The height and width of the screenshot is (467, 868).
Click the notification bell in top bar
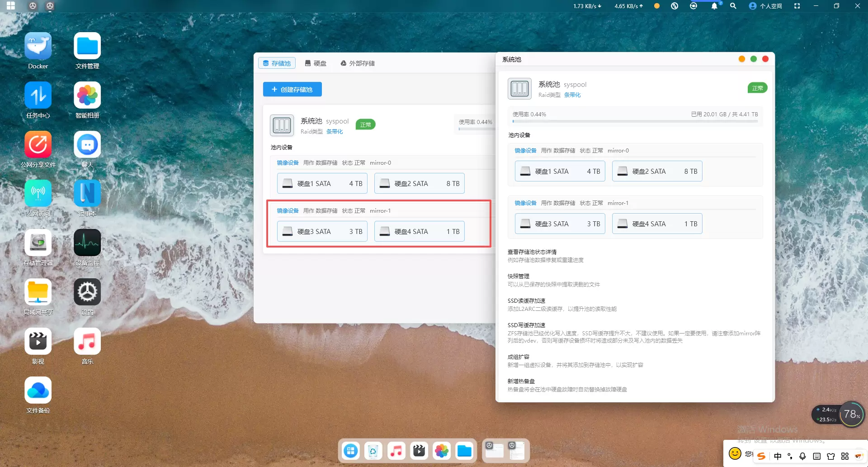(x=714, y=6)
